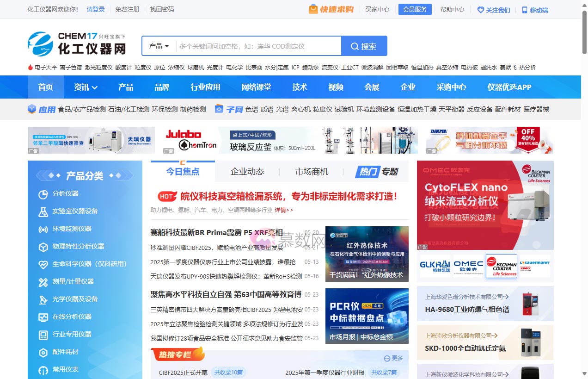Click the CHEM17 化工仪器网 logo

point(77,44)
